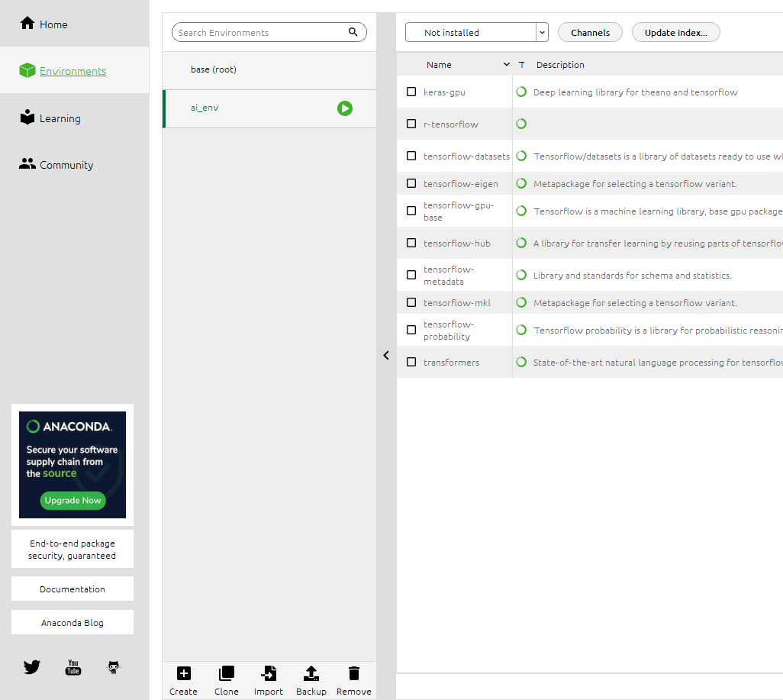Click the search magnifier in Search Environments

[x=353, y=32]
